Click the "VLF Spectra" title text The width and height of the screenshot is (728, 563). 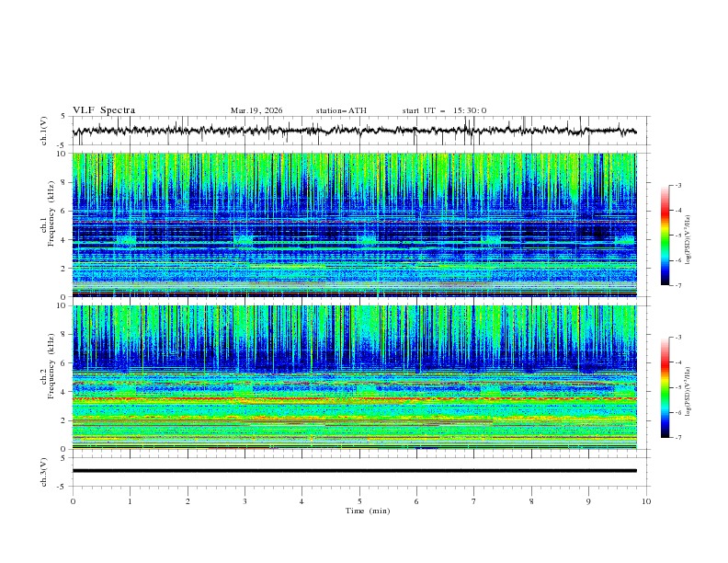tap(104, 110)
